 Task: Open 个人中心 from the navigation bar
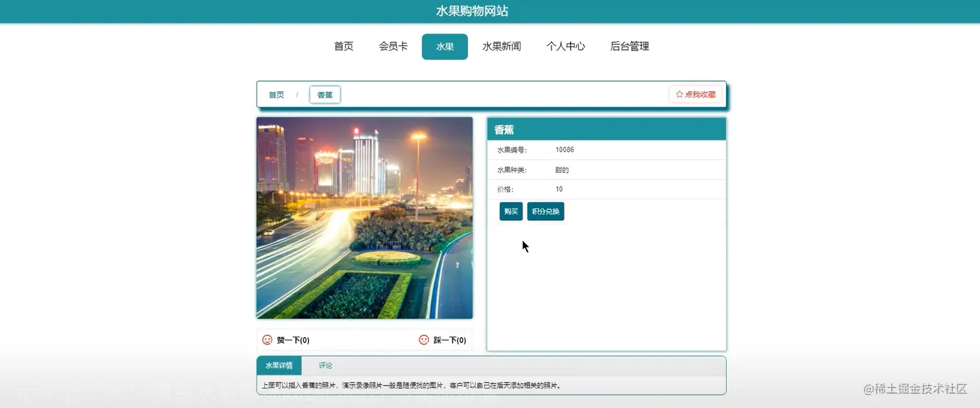[x=566, y=47]
